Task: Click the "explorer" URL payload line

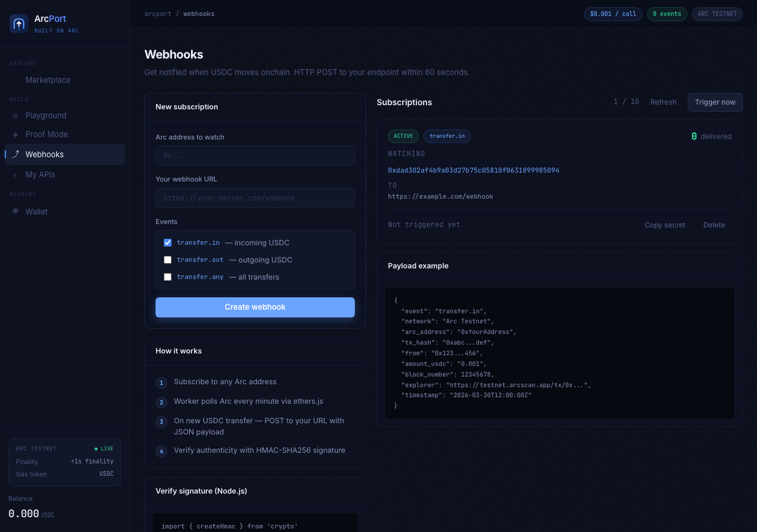Action: 496,385
